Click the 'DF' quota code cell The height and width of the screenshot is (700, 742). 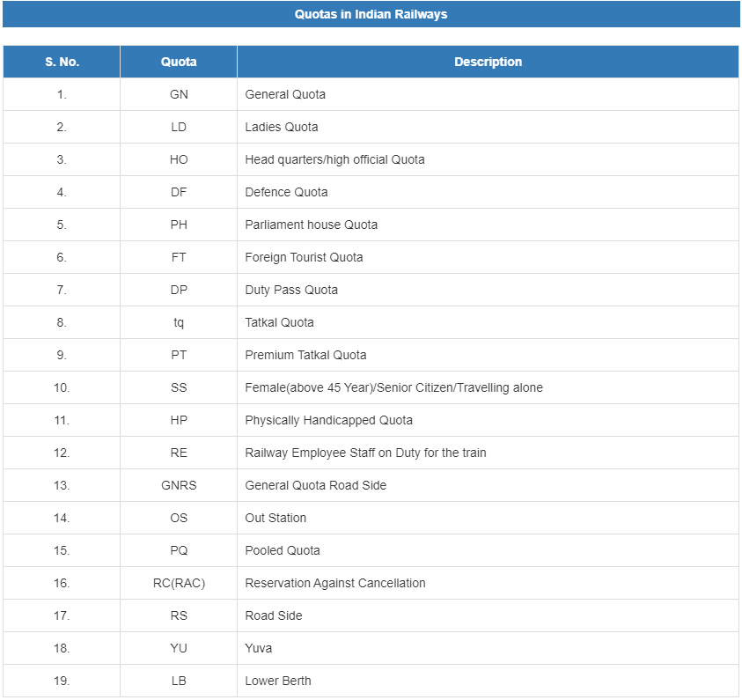[x=179, y=192]
